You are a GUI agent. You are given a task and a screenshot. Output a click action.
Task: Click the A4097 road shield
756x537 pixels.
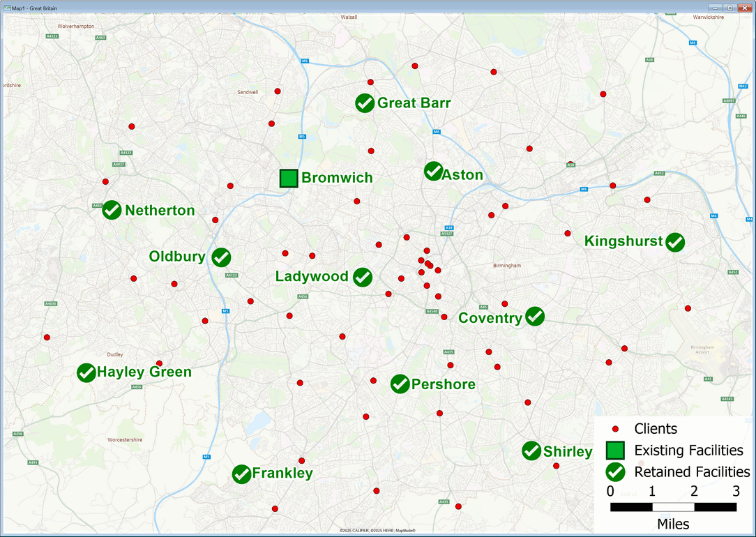point(729,100)
